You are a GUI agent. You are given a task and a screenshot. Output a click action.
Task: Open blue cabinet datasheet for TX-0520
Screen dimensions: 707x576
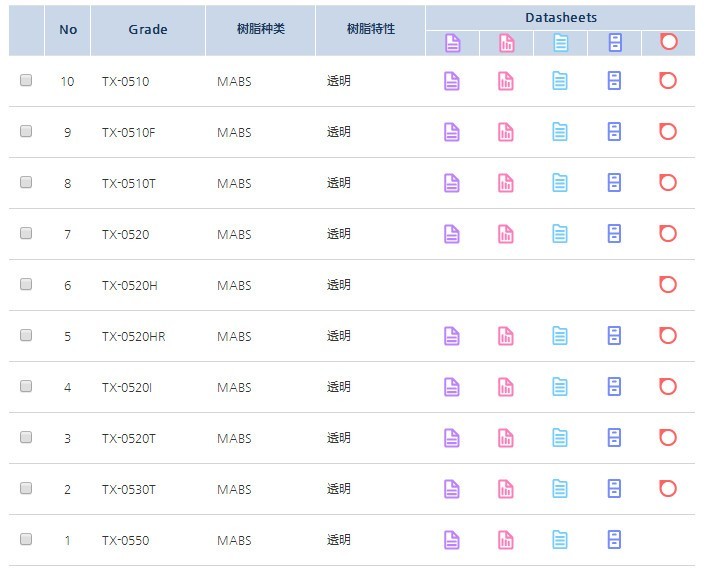614,234
